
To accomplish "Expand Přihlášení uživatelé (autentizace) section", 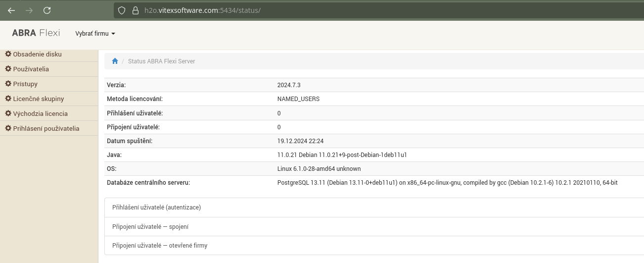I will click(374, 208).
